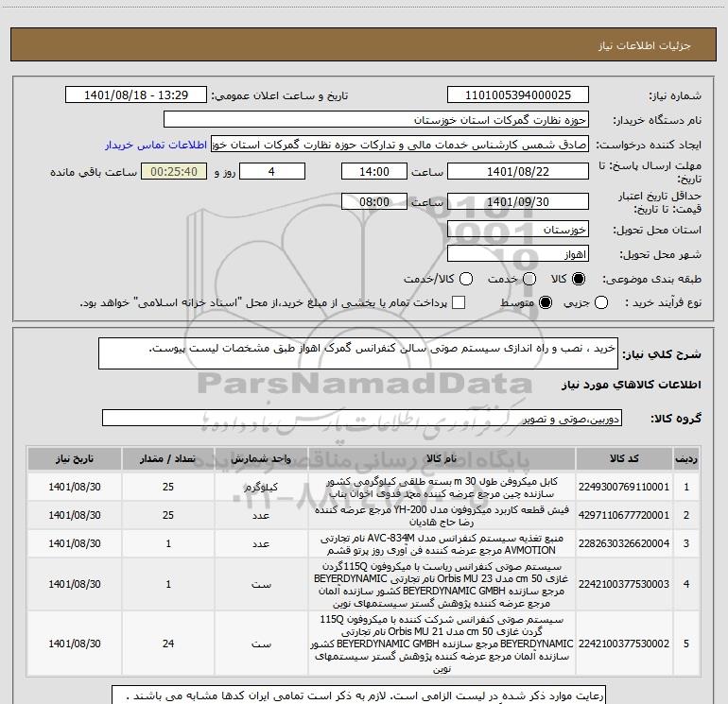
Task: Click the price validity date 1401/09/30
Action: 518,201
